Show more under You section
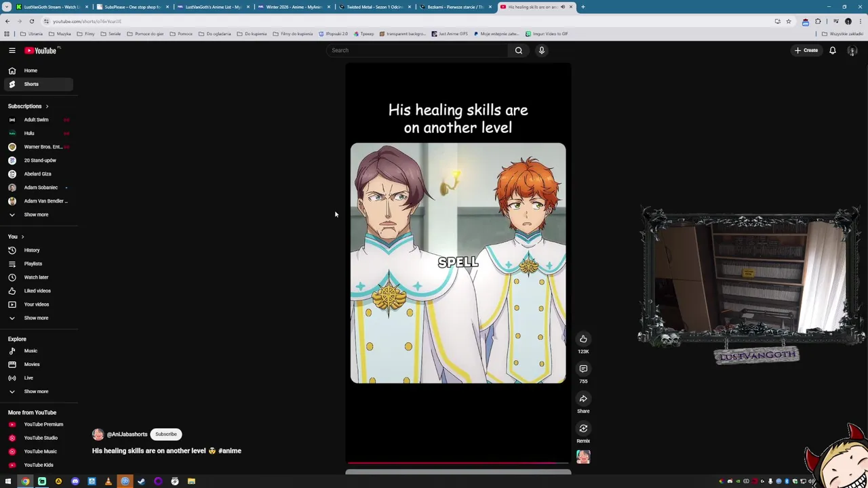This screenshot has height=488, width=868. (x=38, y=318)
